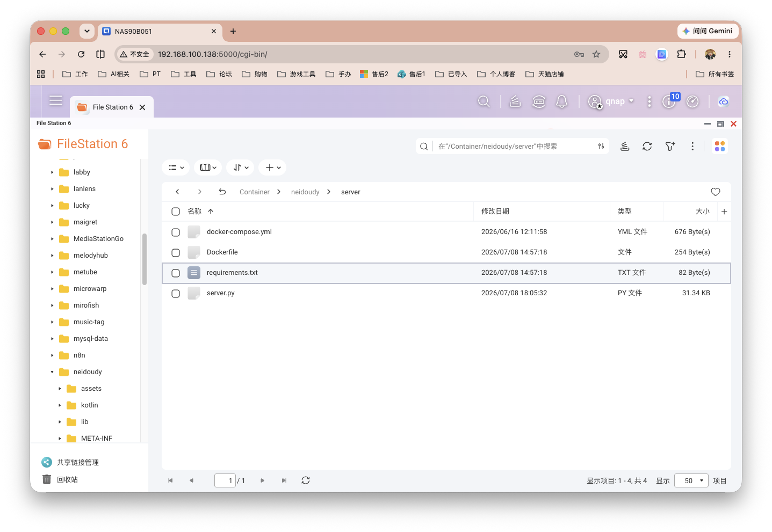772x532 pixels.
Task: Open the create new plus dropdown
Action: (272, 167)
